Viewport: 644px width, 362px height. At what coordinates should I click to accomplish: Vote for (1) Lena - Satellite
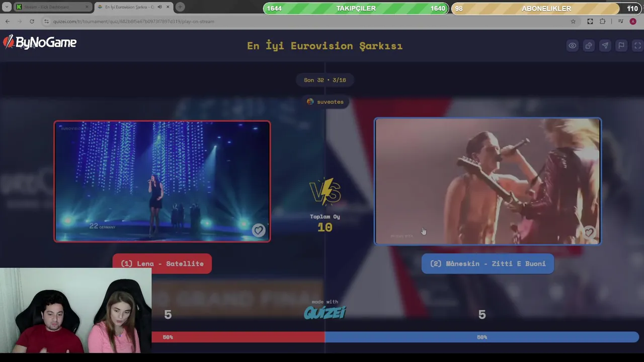point(162,263)
